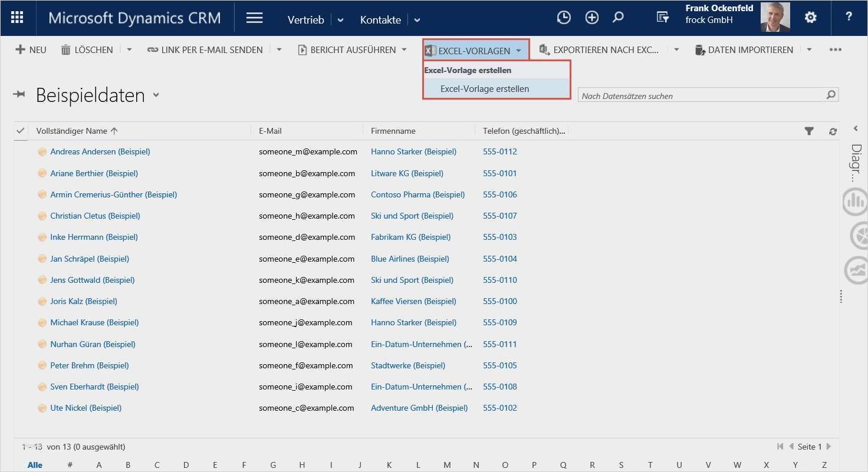Change the Beispieldaten view selector

pos(156,95)
